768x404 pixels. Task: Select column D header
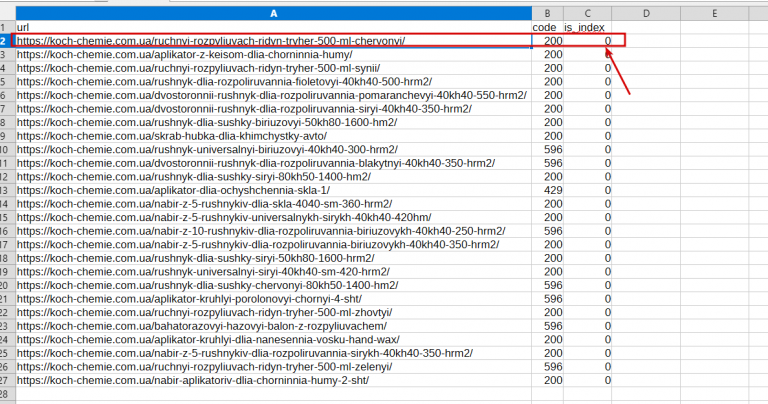(x=646, y=14)
